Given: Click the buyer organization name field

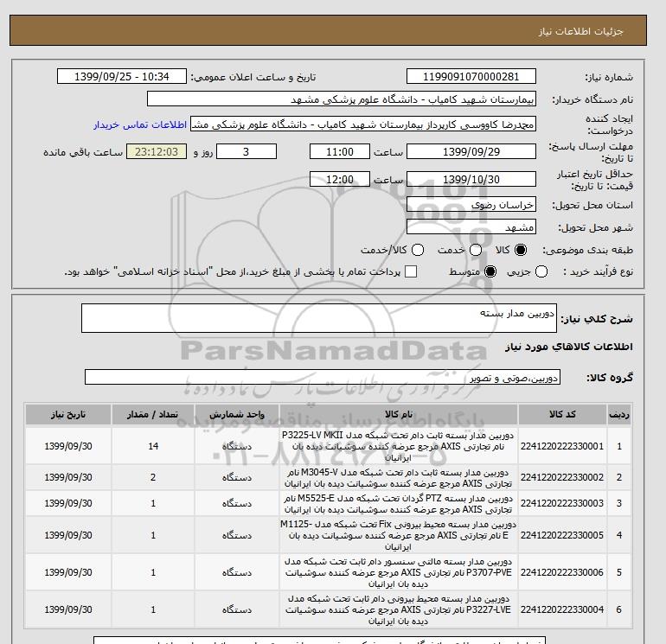Looking at the screenshot, I should tap(342, 99).
